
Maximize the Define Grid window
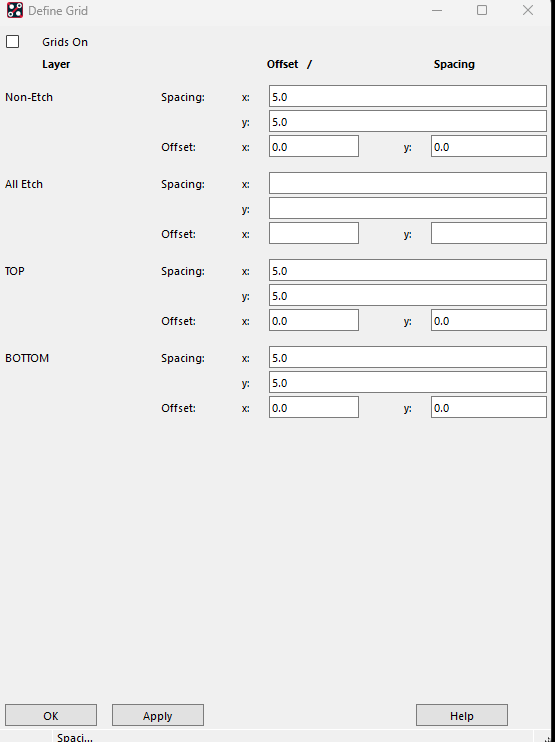tap(482, 10)
